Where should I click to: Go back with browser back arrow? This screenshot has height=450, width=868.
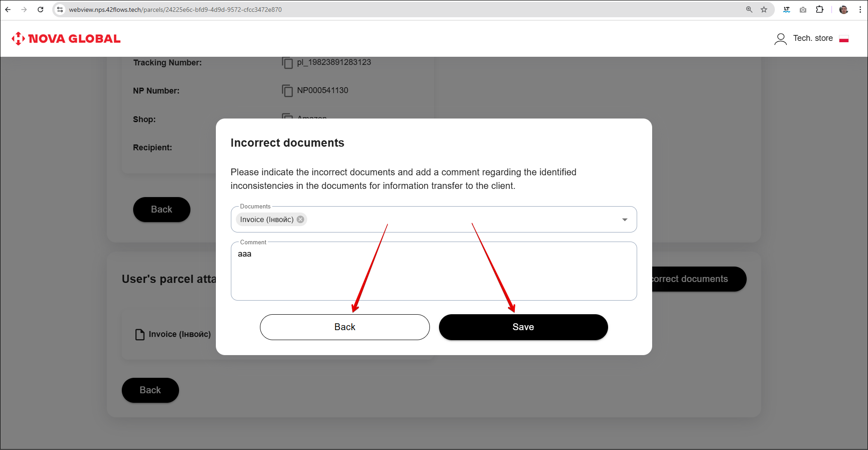pyautogui.click(x=8, y=10)
